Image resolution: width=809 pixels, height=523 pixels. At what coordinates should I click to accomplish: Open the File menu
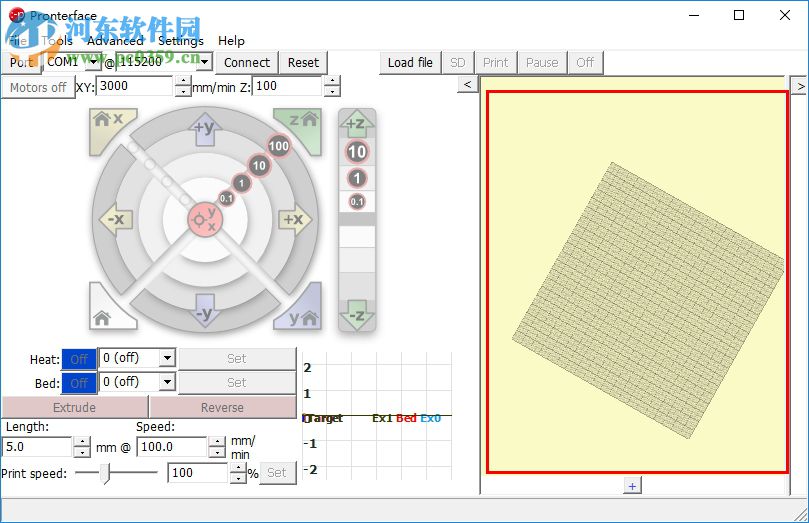click(18, 41)
